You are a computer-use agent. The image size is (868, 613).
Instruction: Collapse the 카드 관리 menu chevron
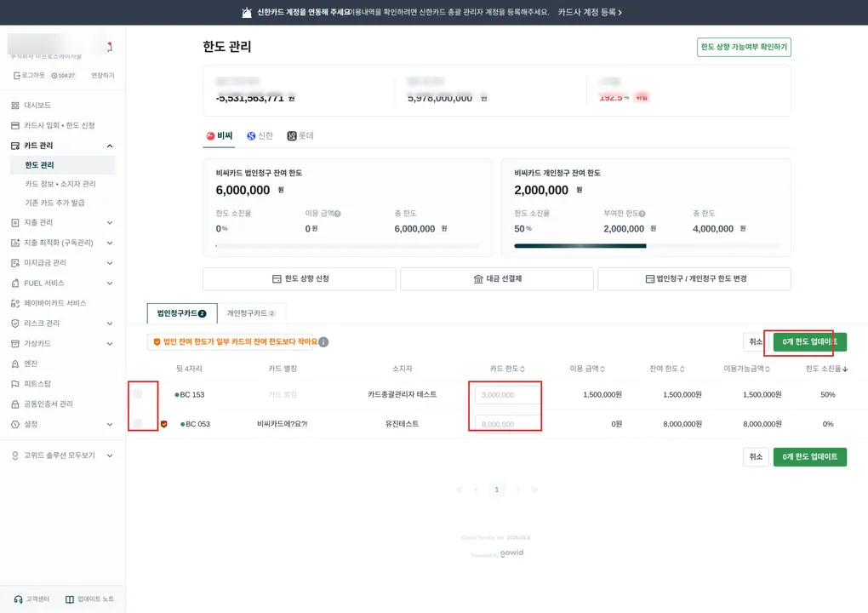pos(110,146)
